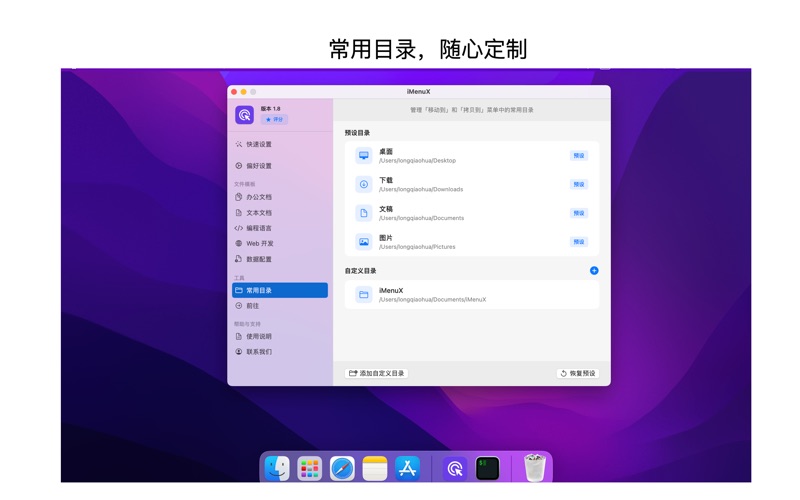Click the download icon for 下载 row
This screenshot has height=500, width=800.
click(364, 184)
